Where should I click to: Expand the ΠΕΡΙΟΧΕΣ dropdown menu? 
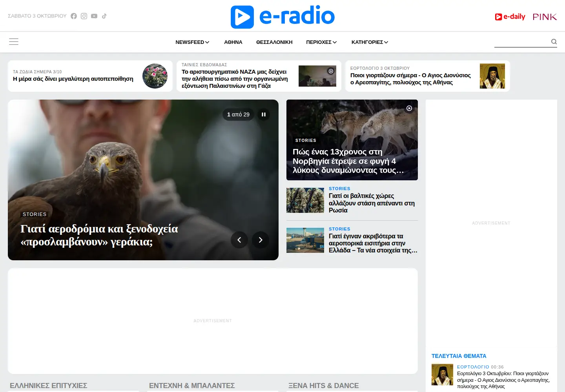coord(321,42)
